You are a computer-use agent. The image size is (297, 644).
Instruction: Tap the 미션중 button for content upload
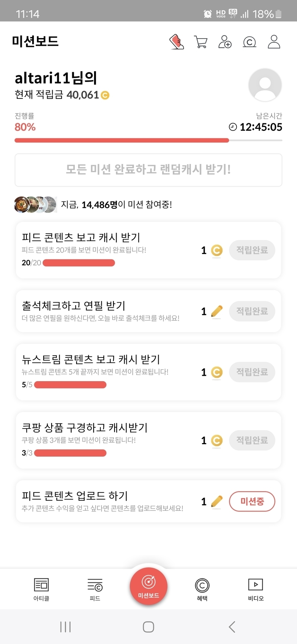coord(252,501)
